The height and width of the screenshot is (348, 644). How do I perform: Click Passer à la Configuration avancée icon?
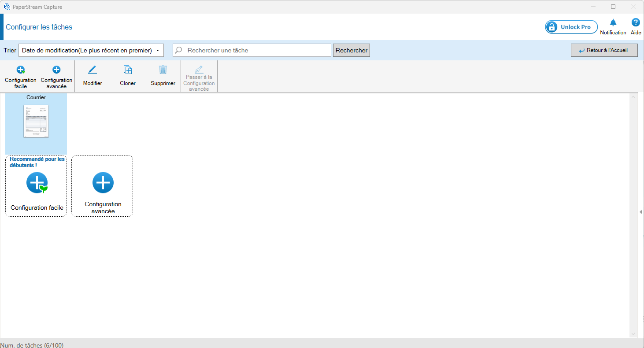[x=199, y=69]
